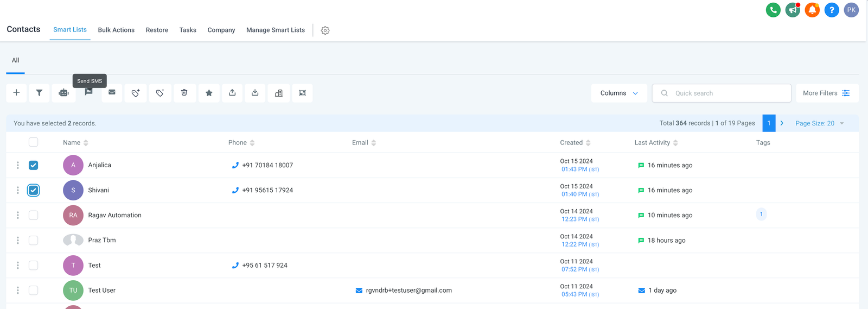This screenshot has width=868, height=309.
Task: Click the Send SMS icon
Action: [88, 92]
